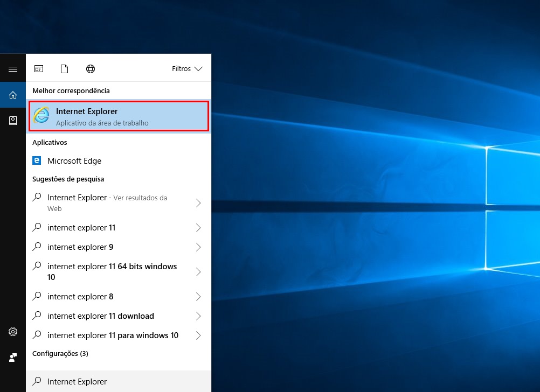Filter results by Web globe icon
This screenshot has height=392, width=540.
coord(90,69)
